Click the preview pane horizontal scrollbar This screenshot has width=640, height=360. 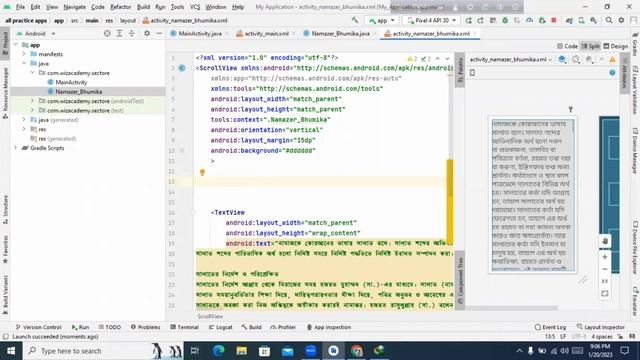click(x=512, y=308)
